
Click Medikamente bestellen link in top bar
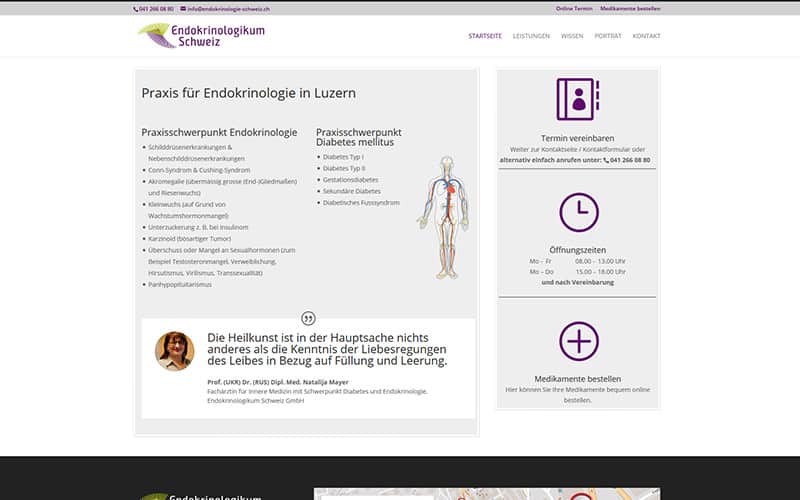click(x=630, y=9)
